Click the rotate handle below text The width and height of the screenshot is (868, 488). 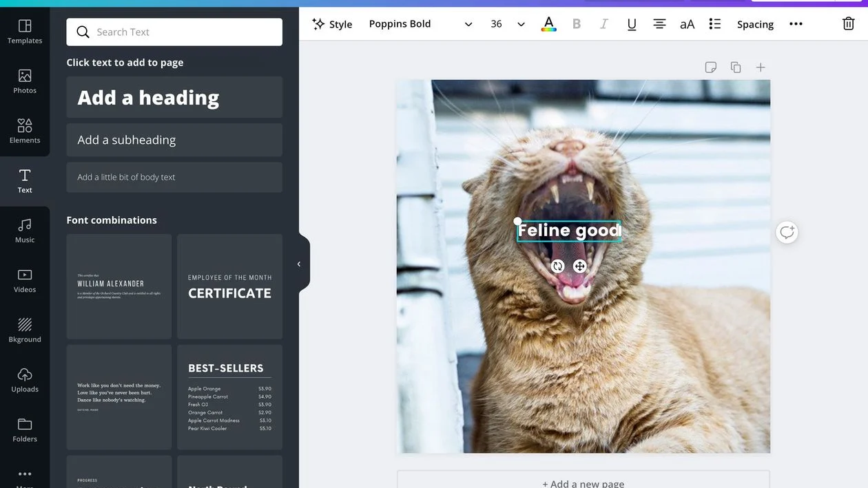click(x=558, y=266)
